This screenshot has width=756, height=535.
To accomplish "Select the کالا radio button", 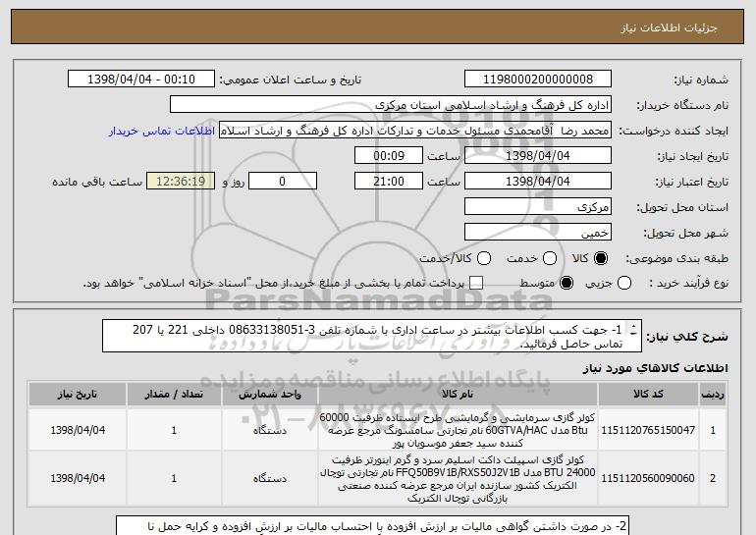I will (601, 258).
